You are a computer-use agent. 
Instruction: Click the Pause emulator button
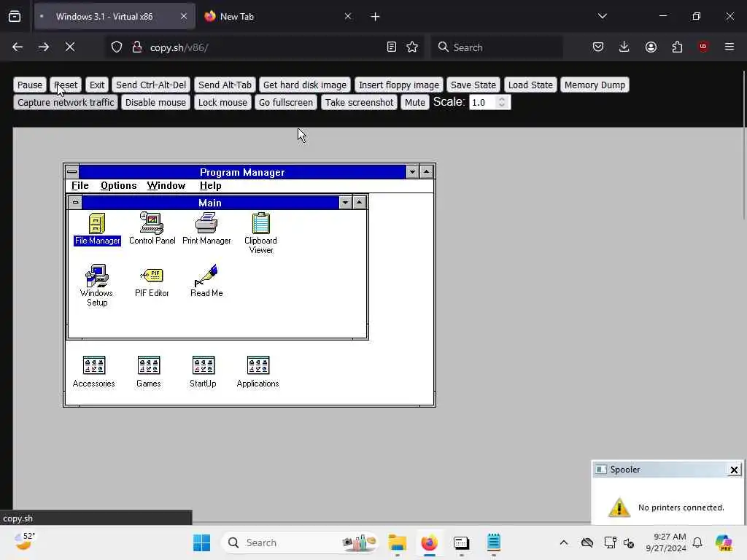click(30, 85)
